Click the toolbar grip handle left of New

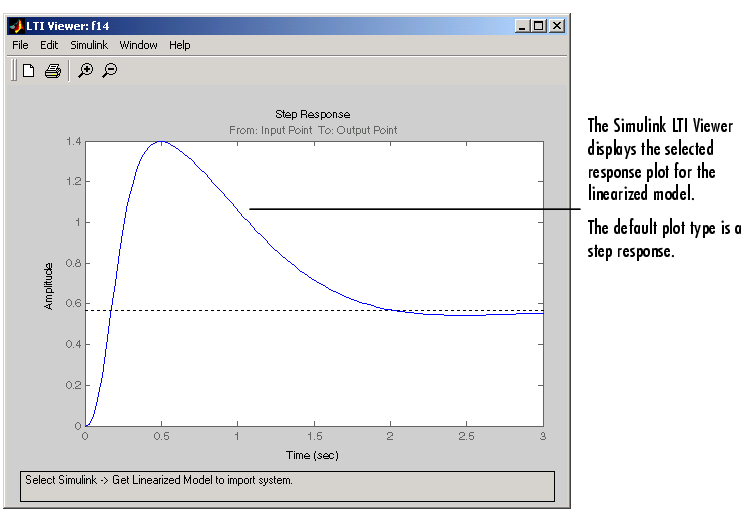point(14,70)
